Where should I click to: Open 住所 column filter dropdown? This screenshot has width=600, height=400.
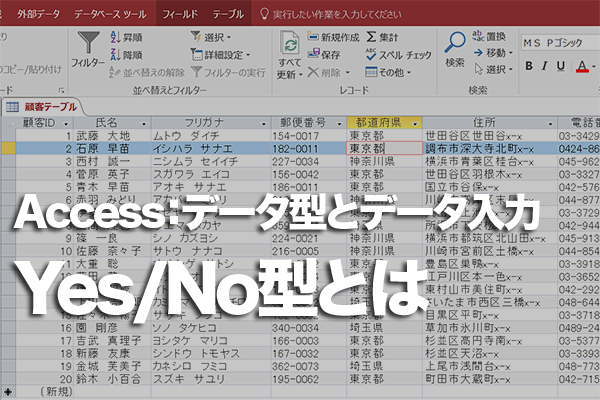[550, 124]
